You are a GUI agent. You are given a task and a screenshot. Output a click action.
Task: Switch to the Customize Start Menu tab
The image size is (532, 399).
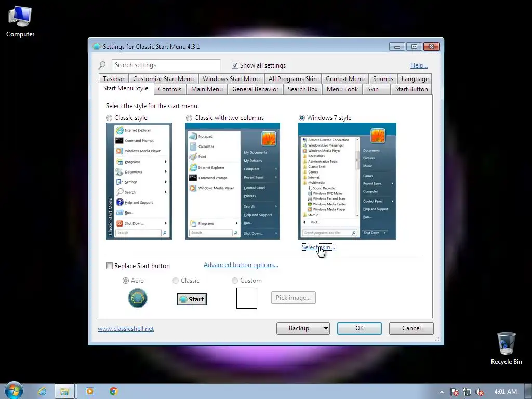pyautogui.click(x=163, y=79)
